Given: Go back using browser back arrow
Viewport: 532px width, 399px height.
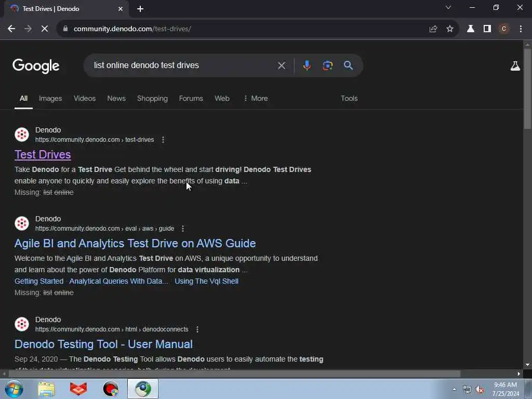Looking at the screenshot, I should point(11,29).
